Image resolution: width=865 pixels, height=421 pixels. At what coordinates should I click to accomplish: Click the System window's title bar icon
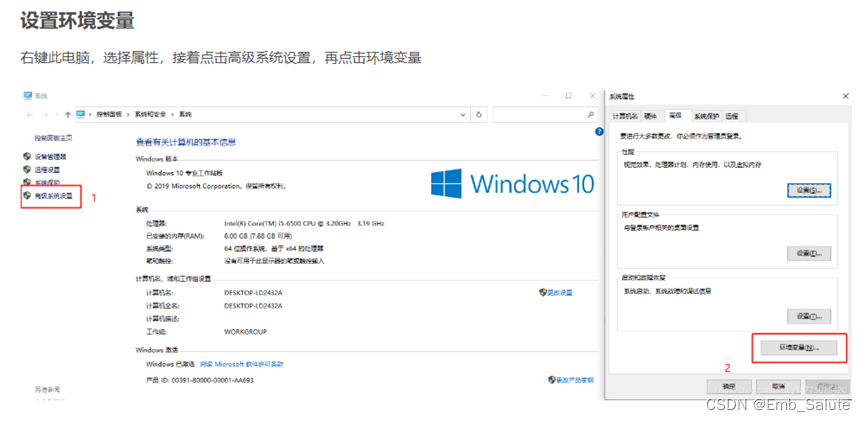[28, 96]
